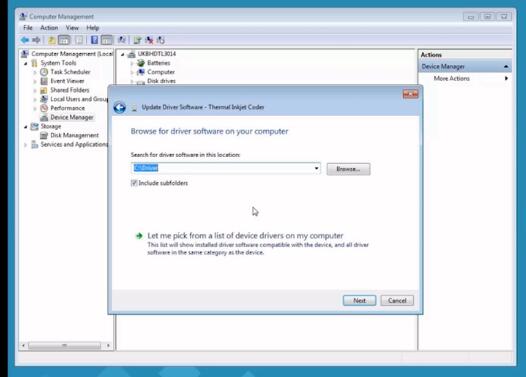The image size is (526, 377).
Task: Click the Local Users and Groups icon
Action: [x=44, y=99]
